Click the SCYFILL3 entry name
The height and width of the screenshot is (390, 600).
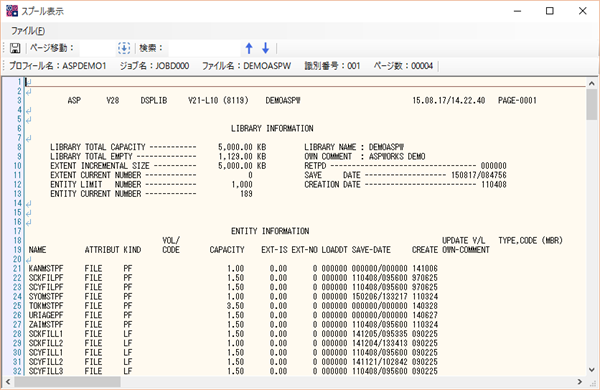46,371
